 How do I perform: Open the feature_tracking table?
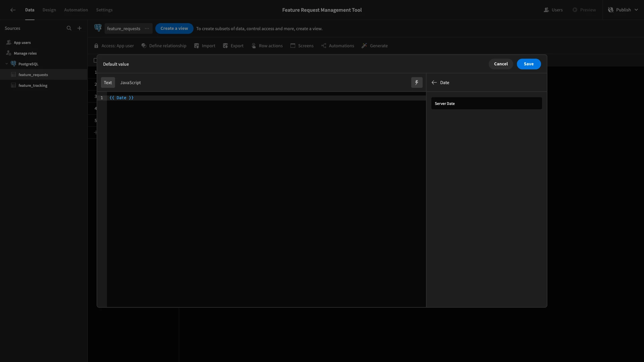(33, 85)
